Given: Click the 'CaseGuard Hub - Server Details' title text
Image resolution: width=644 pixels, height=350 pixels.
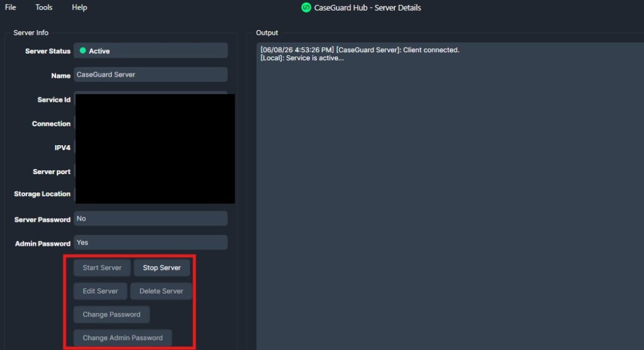Looking at the screenshot, I should [367, 8].
